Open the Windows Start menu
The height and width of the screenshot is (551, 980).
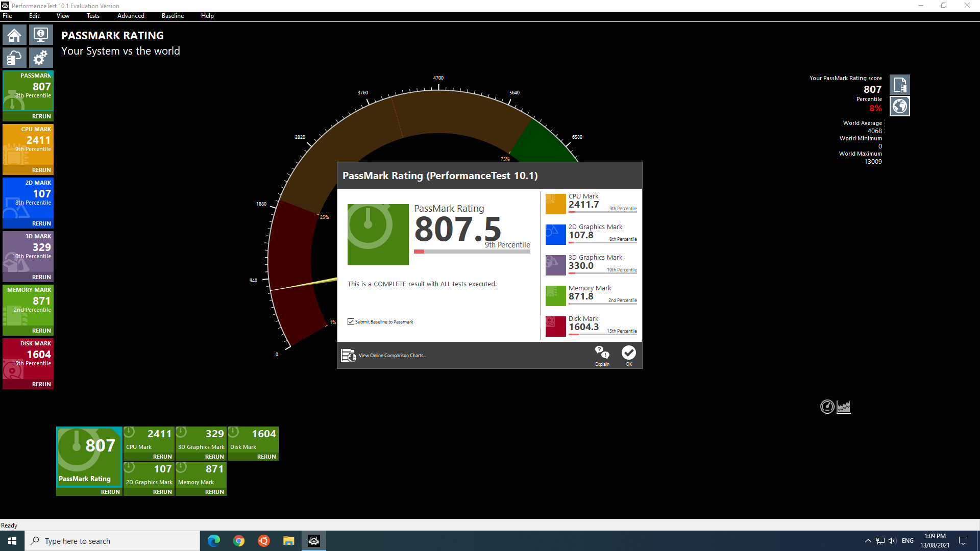point(12,541)
